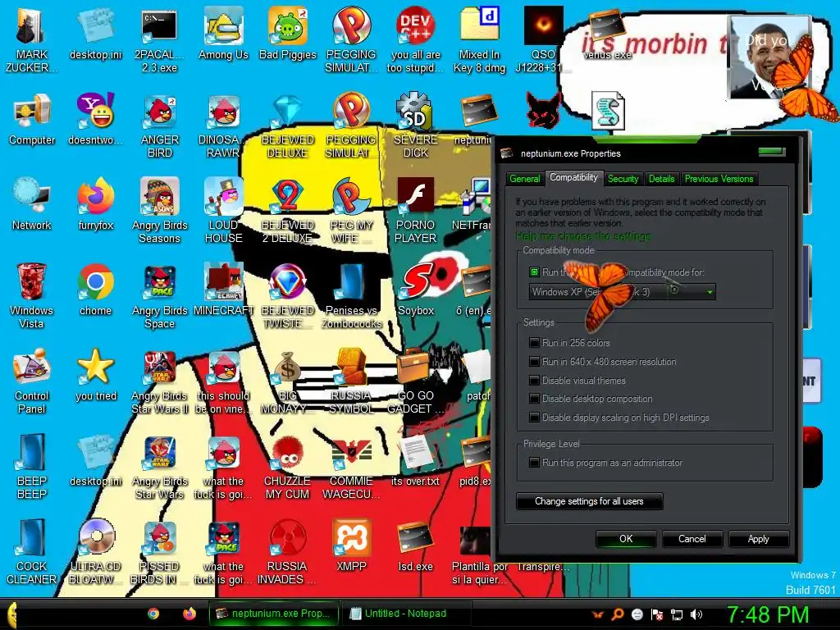The width and height of the screenshot is (840, 630).
Task: Click the magnifier tray icon
Action: tap(618, 614)
